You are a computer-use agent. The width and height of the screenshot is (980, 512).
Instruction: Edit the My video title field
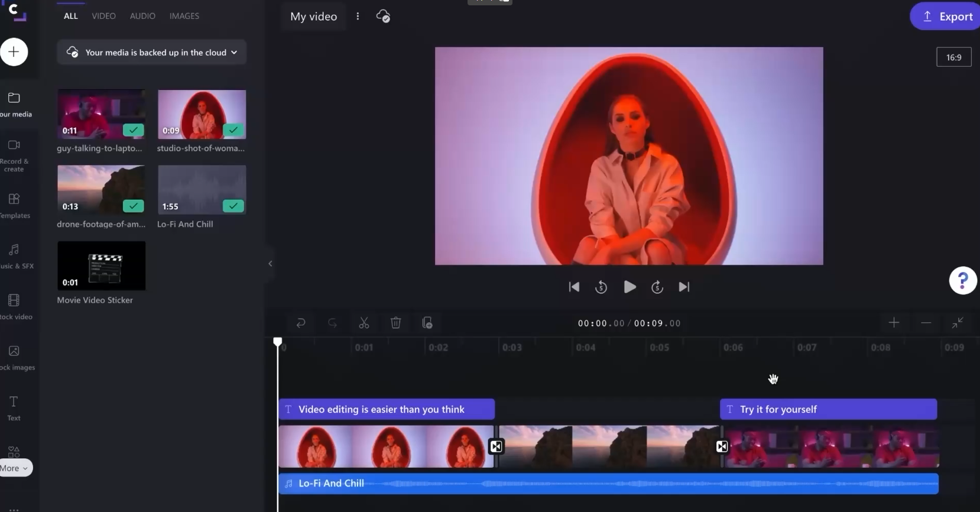(314, 17)
